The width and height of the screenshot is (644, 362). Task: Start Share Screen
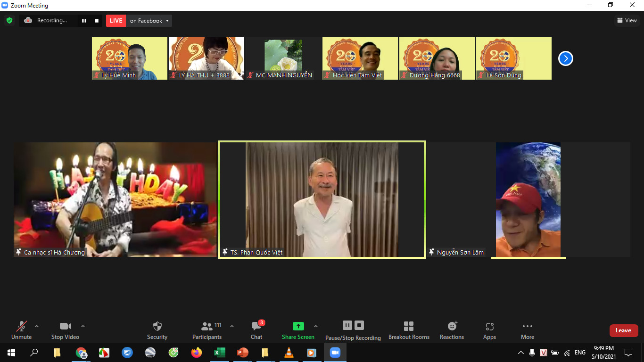click(x=298, y=330)
